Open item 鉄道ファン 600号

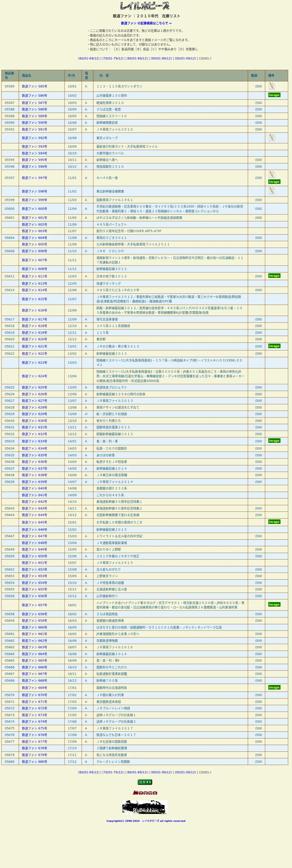coord(34,209)
